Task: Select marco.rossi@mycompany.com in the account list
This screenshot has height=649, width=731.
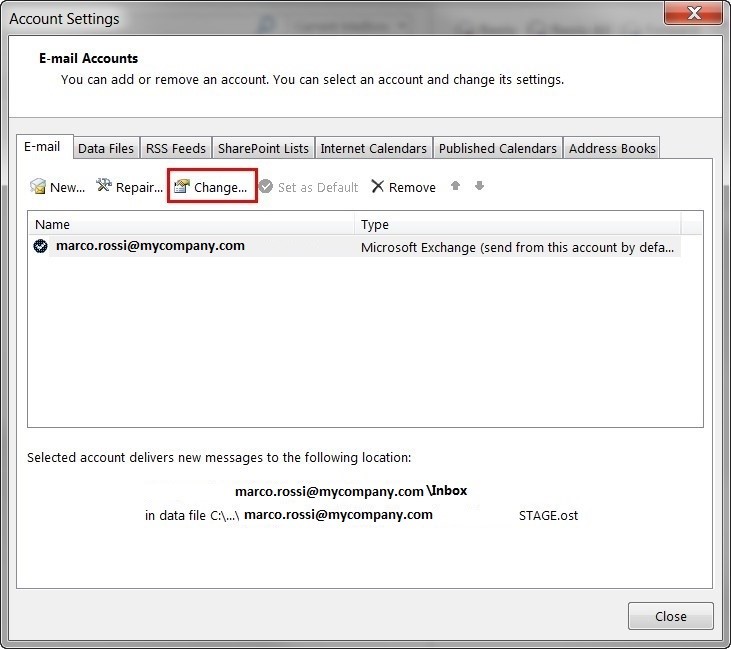Action: point(150,246)
